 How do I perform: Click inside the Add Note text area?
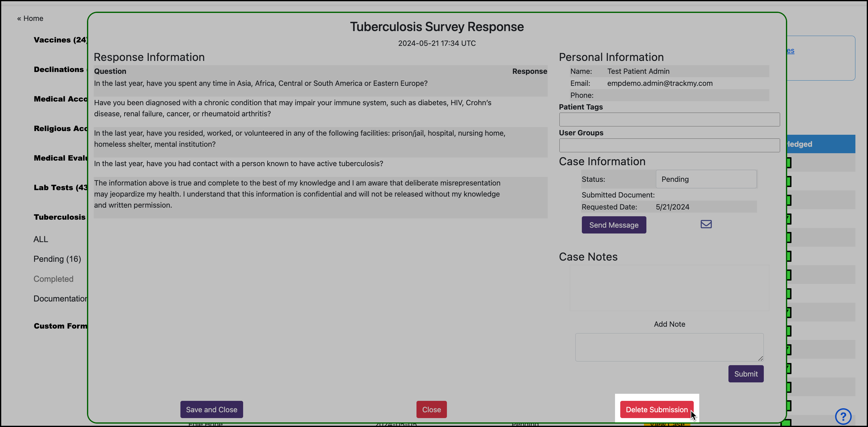pos(669,347)
